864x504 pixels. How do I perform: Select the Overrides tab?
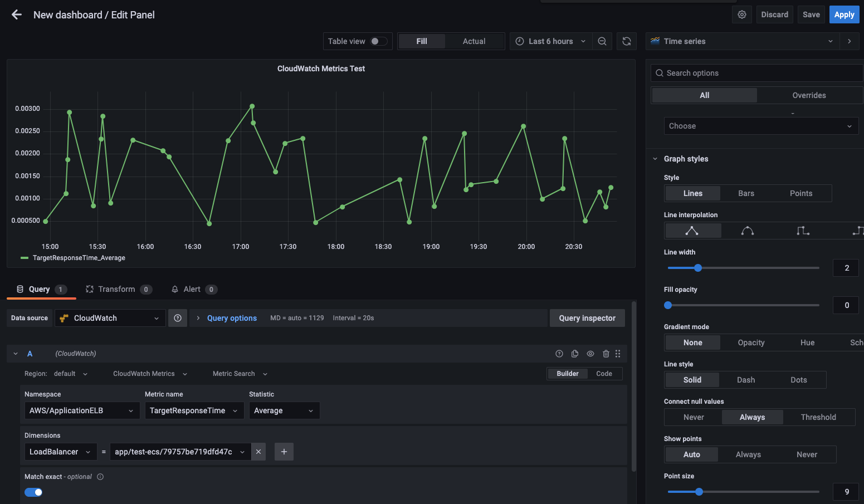click(809, 95)
